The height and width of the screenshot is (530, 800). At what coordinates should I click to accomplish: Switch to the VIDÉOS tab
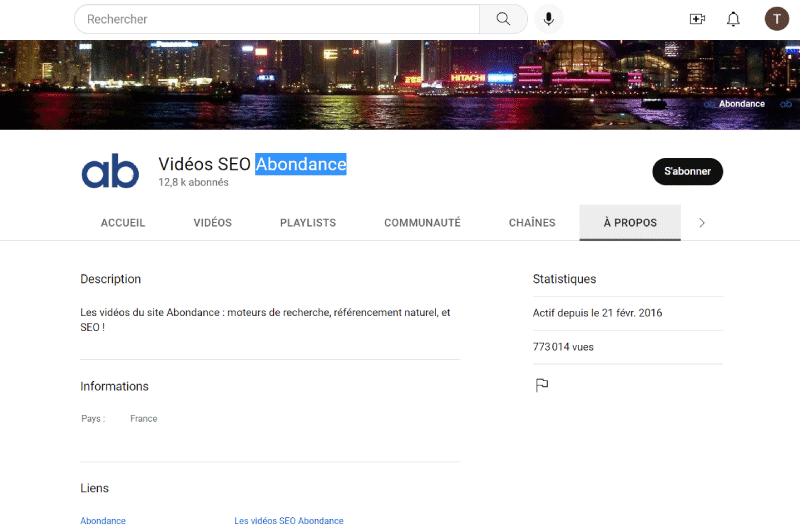213,223
